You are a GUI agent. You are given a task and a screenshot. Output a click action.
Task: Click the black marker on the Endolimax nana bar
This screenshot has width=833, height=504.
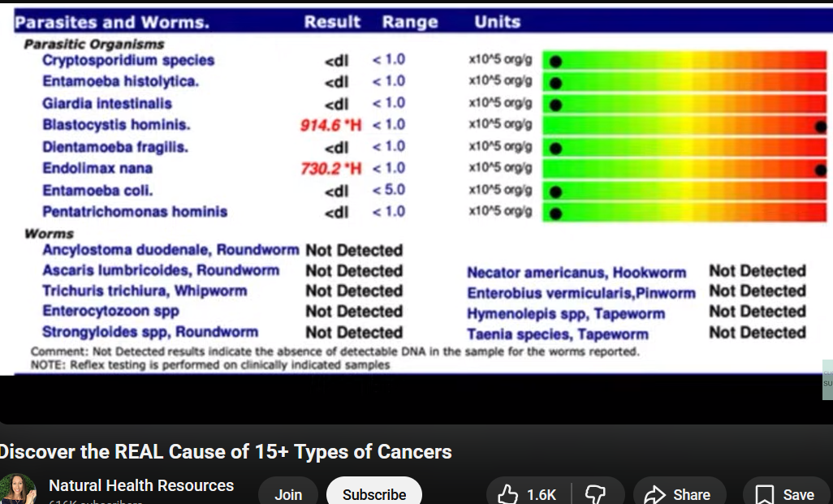[x=821, y=170]
